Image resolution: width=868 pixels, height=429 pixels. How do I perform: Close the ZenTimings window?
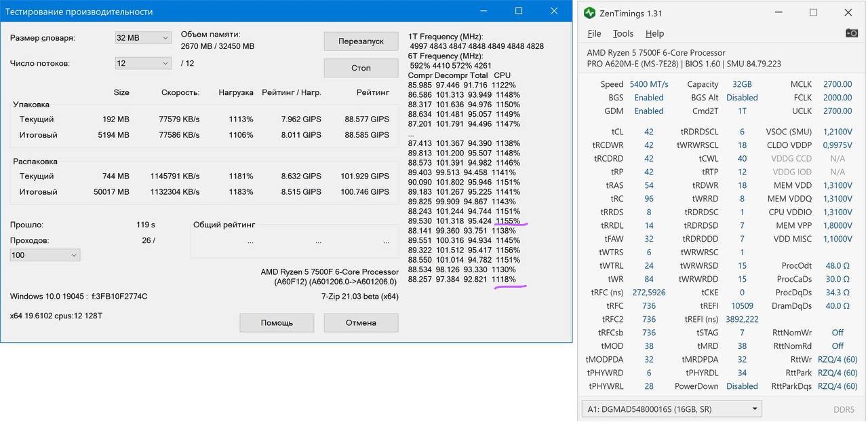848,13
